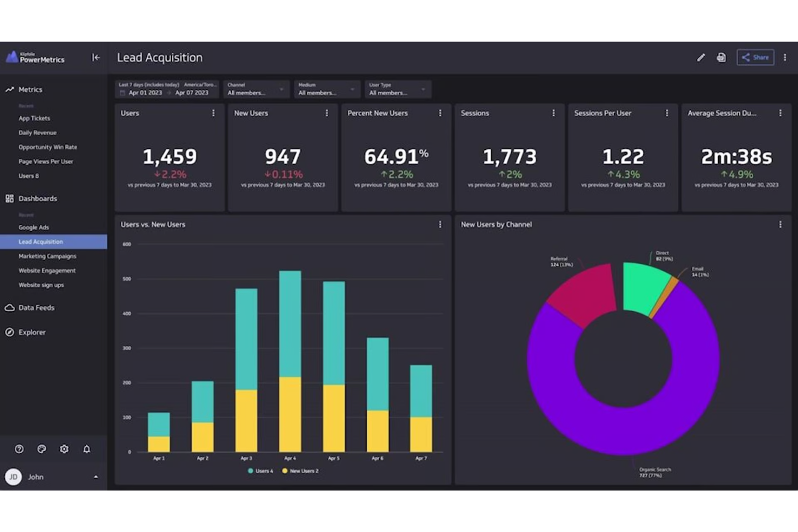This screenshot has width=798, height=532.
Task: Click the calendar icon in date filter
Action: [x=122, y=93]
